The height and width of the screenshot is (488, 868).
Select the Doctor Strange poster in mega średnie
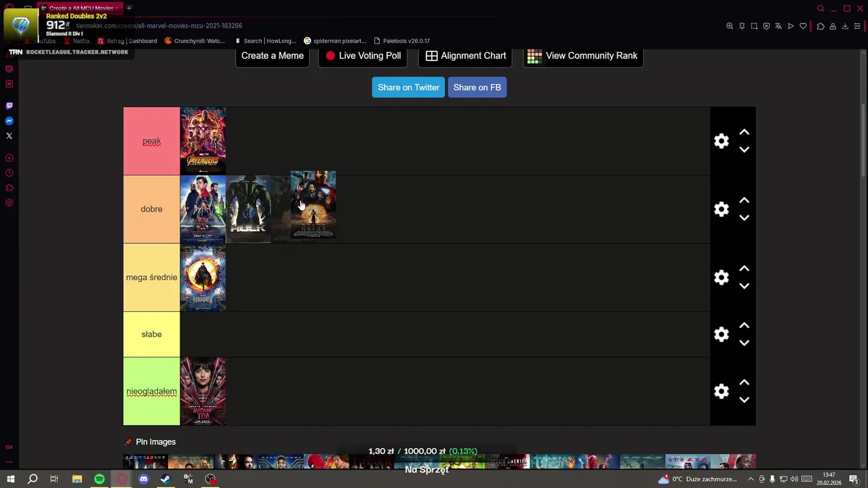203,277
